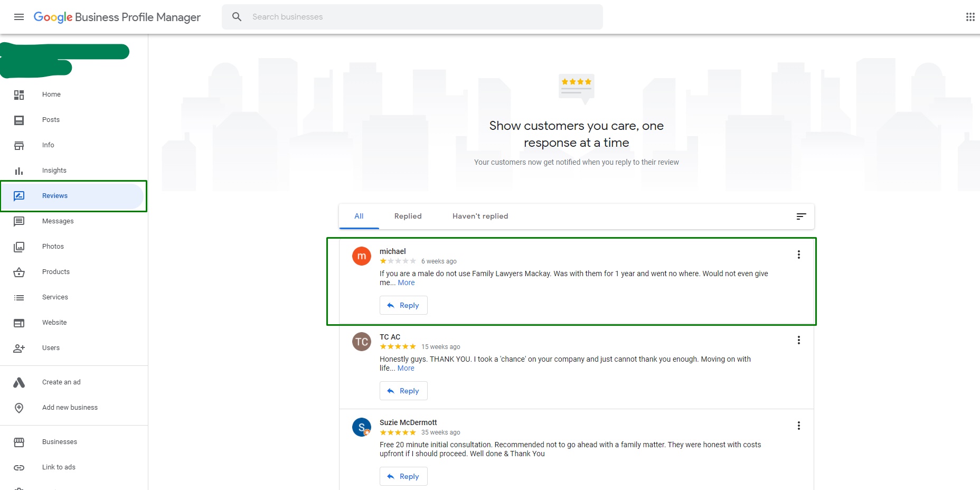This screenshot has height=490, width=980.
Task: Reply to Suzie McDermott's review
Action: [403, 476]
